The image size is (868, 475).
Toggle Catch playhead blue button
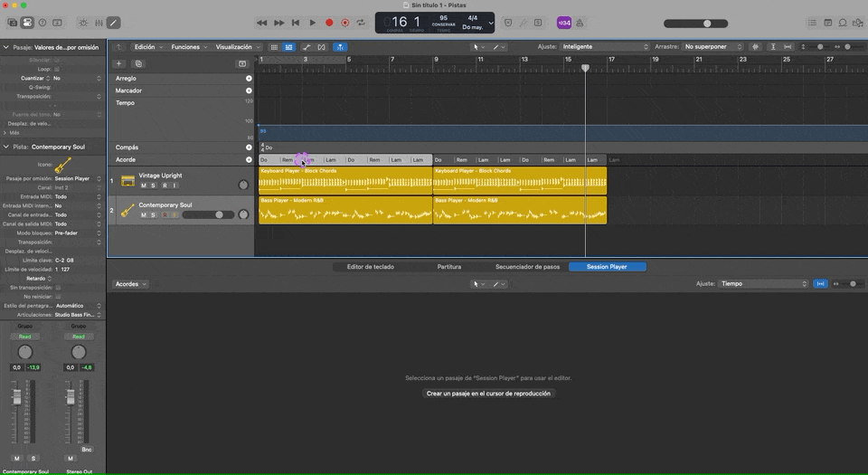[340, 47]
